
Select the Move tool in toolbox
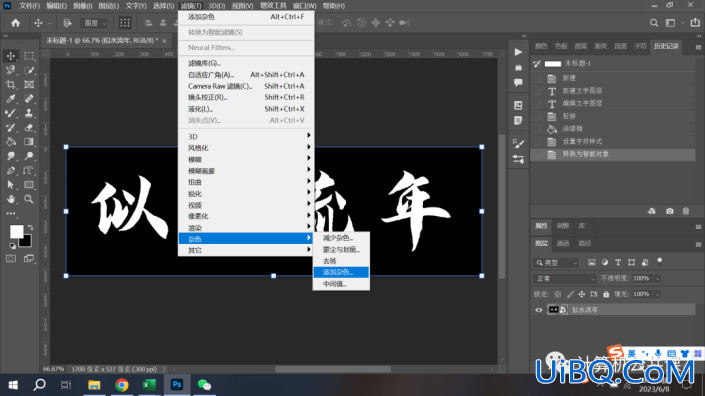11,56
